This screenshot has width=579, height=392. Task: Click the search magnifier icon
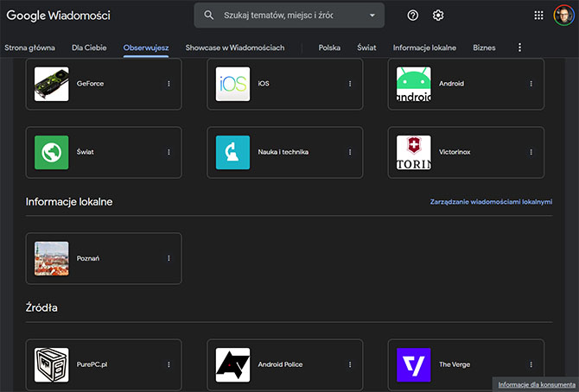tap(208, 16)
